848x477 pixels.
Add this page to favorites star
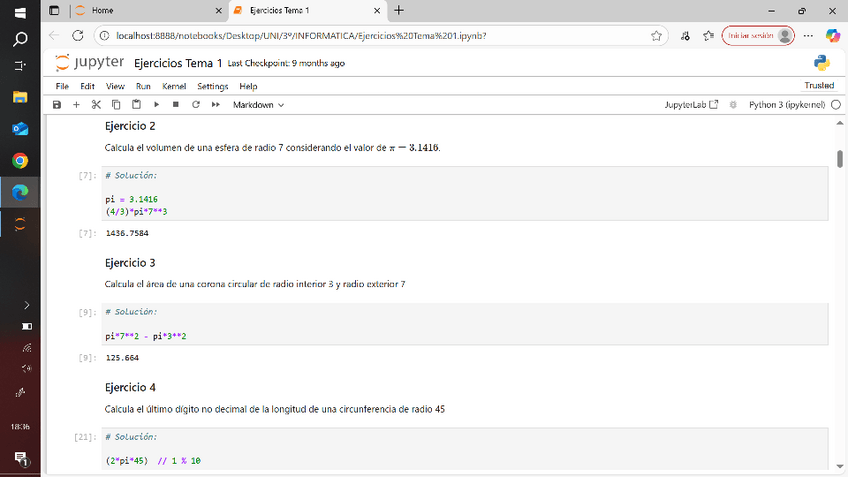pos(656,36)
